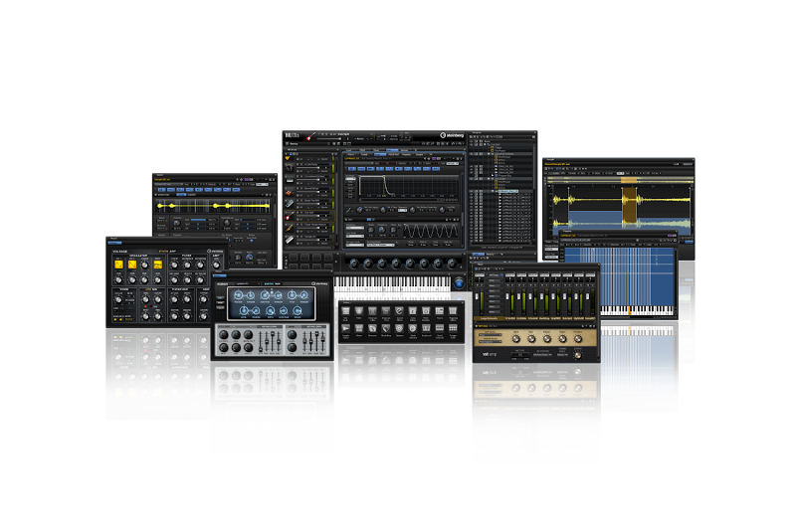
Task: Select the highlighted blue tab in HALion's editor tab bar
Action: coord(392,150)
